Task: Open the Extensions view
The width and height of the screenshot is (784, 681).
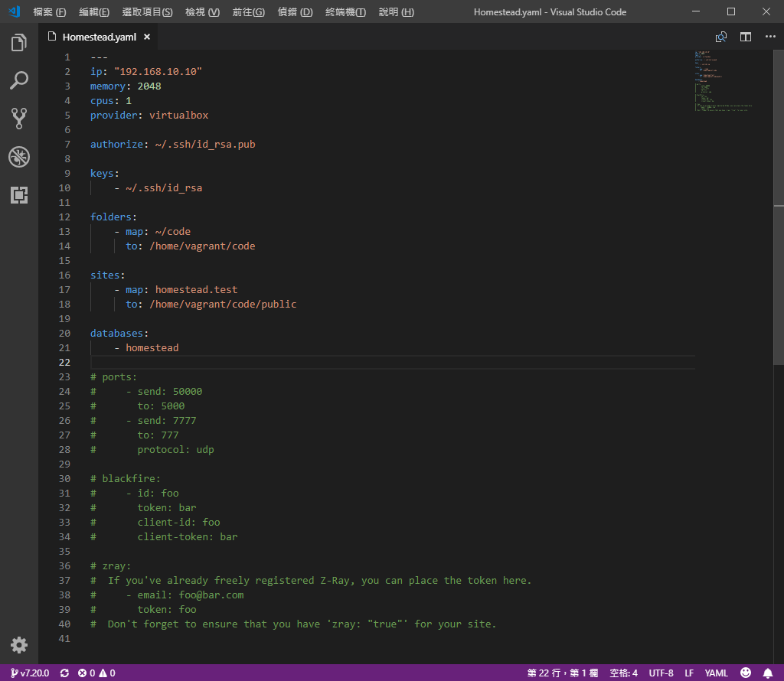Action: pyautogui.click(x=19, y=195)
